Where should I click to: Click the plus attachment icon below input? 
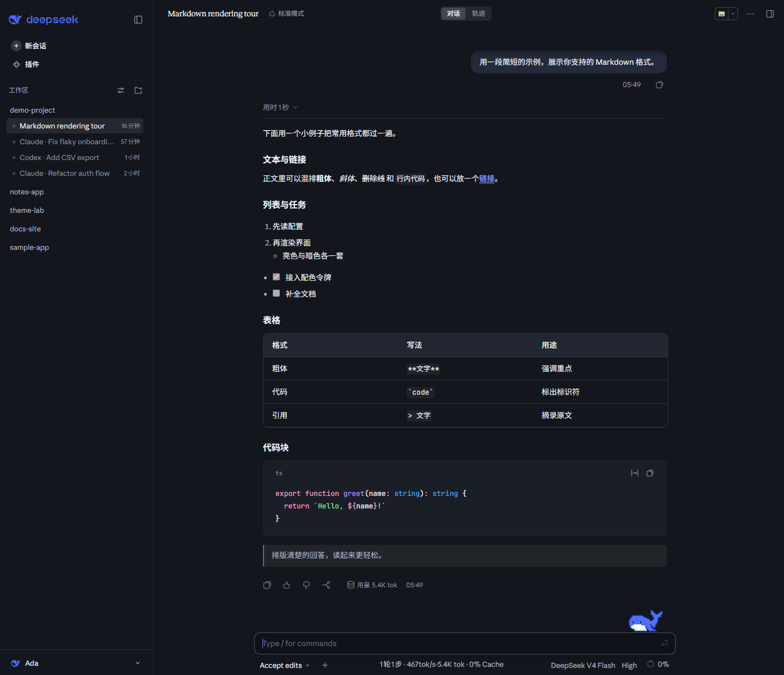[x=325, y=665]
